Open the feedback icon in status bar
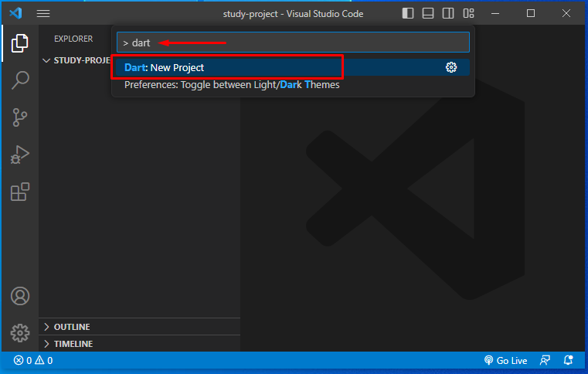 (545, 361)
